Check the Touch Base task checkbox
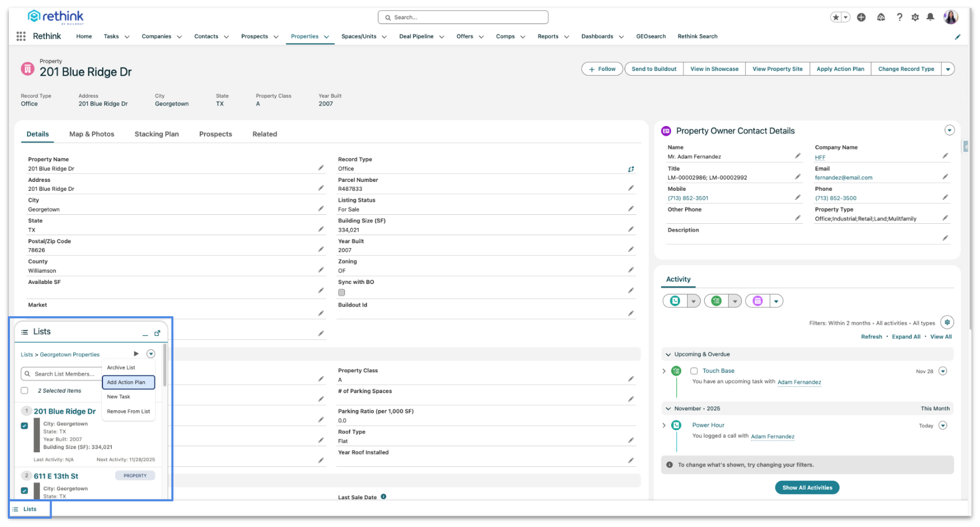This screenshot has width=980, height=527. [694, 371]
